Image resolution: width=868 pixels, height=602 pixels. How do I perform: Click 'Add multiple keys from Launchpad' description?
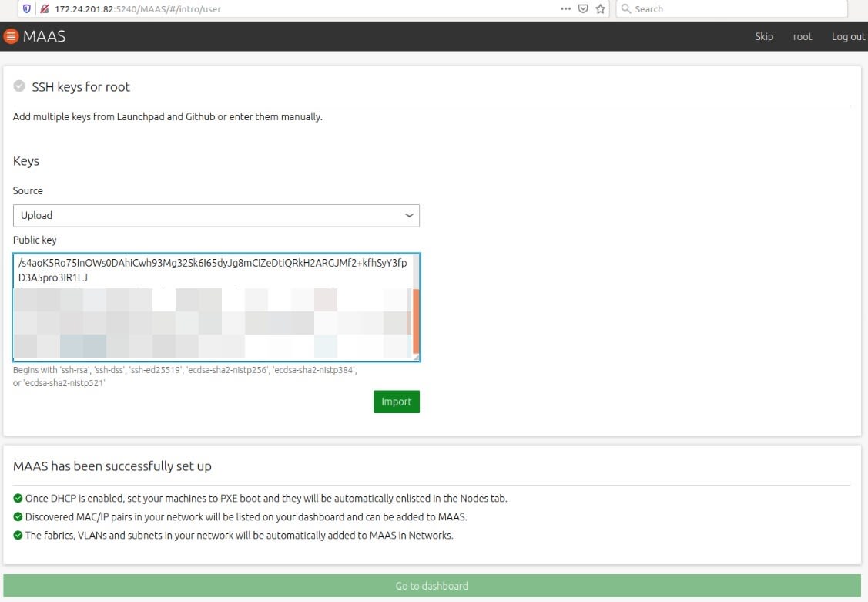pos(168,117)
